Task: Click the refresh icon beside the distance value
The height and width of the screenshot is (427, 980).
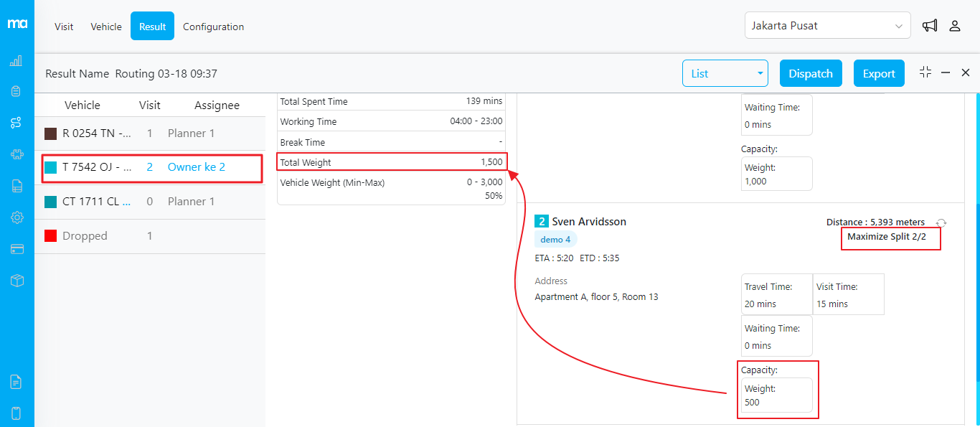Action: tap(941, 222)
